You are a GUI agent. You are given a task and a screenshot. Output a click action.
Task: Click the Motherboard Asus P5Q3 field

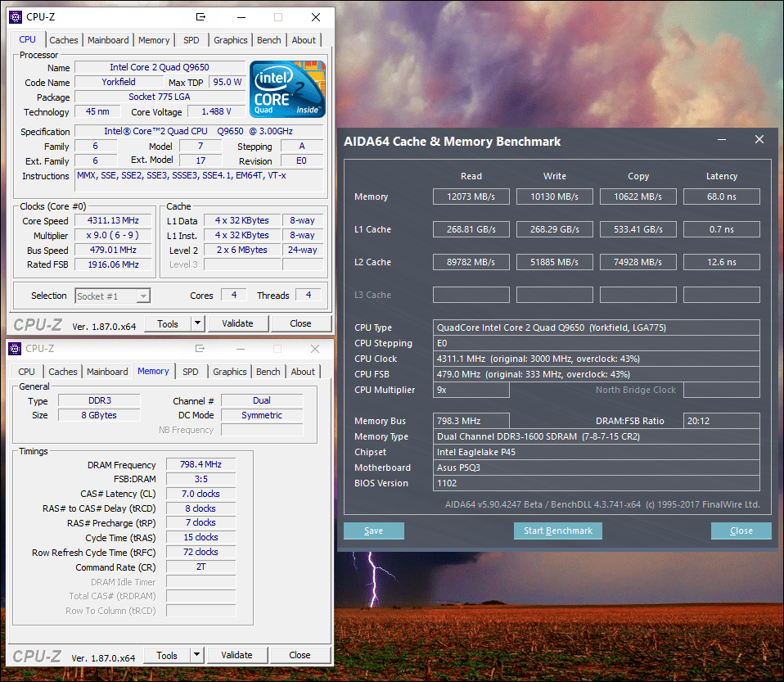tap(596, 467)
